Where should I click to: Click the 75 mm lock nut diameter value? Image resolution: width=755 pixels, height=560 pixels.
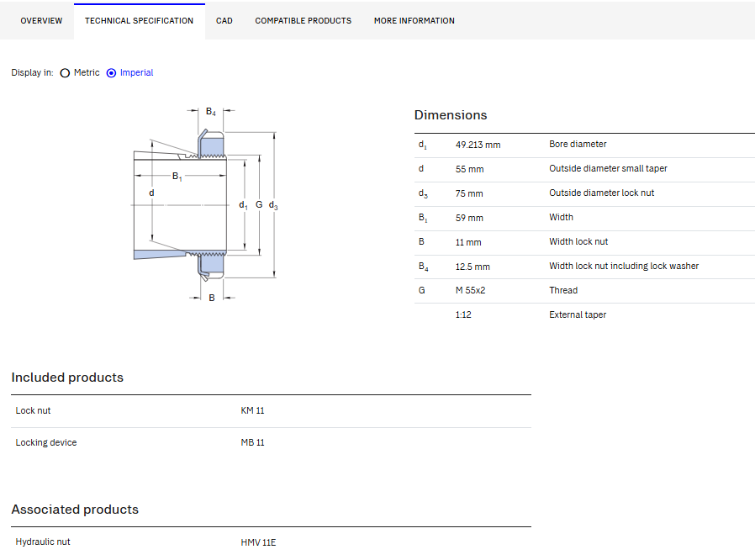click(x=469, y=193)
